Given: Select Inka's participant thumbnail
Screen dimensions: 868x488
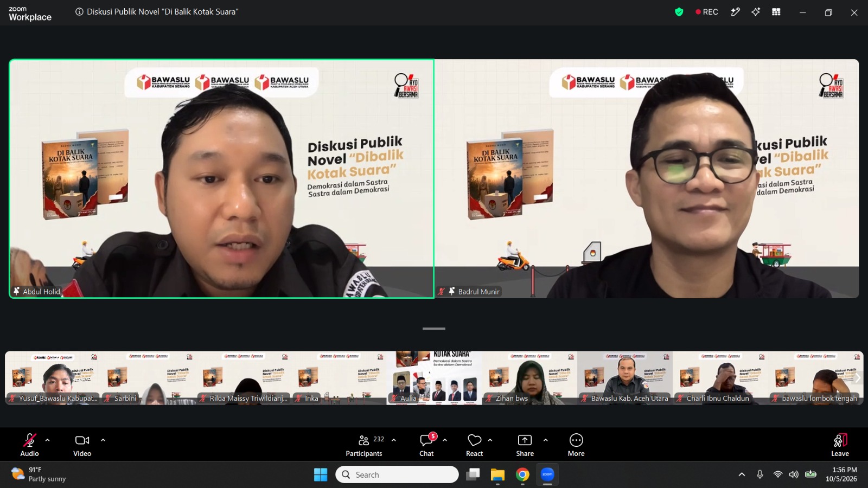Looking at the screenshot, I should point(339,378).
